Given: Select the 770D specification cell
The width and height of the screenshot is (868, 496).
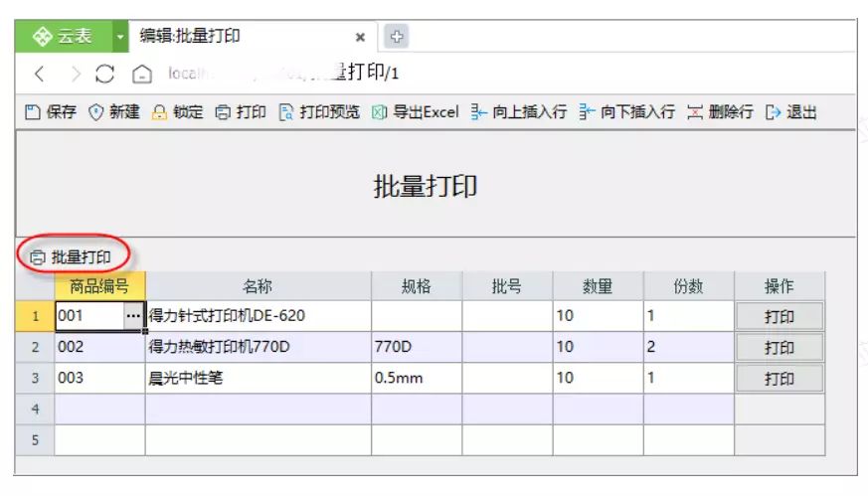Looking at the screenshot, I should [417, 347].
